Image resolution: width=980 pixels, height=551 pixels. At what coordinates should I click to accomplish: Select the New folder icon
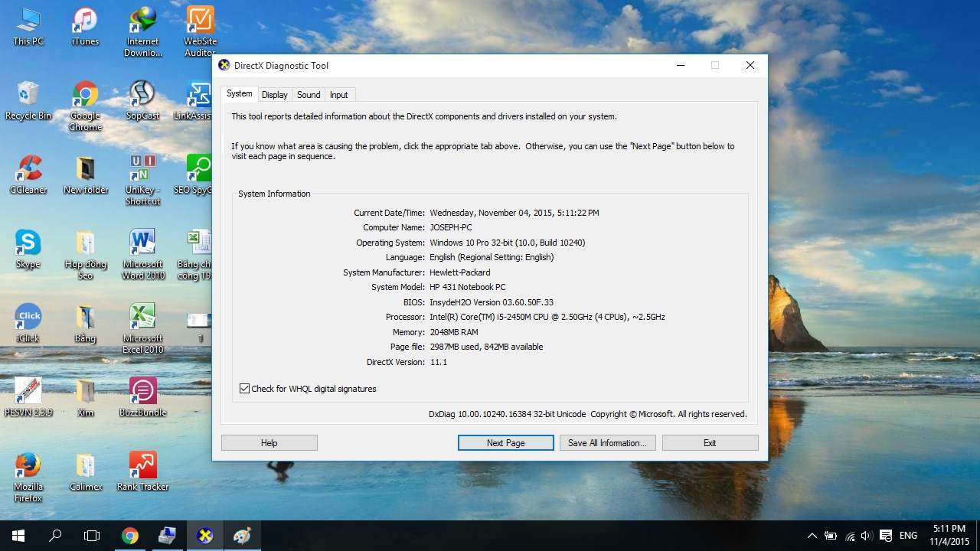coord(85,174)
